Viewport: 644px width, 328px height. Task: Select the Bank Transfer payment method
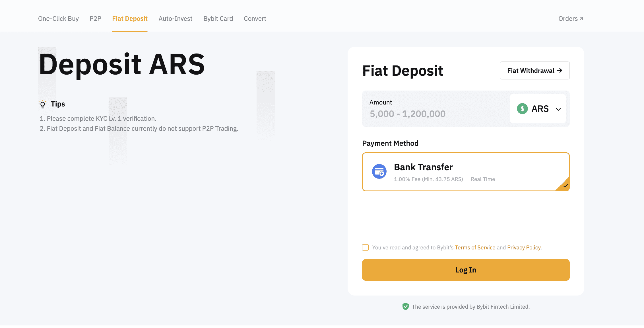[466, 172]
